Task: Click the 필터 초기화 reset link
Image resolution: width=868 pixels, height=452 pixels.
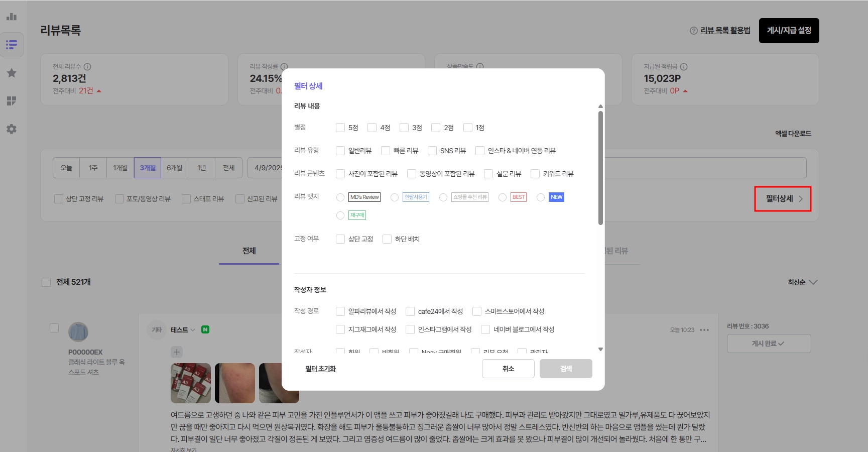Action: tap(320, 369)
